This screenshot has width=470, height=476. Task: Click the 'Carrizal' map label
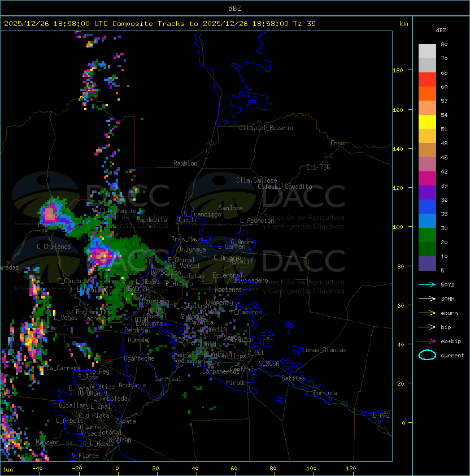point(167,379)
